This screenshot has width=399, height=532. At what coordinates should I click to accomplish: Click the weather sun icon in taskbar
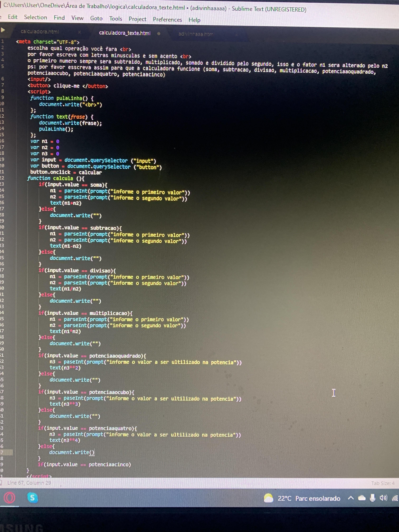pos(268,498)
